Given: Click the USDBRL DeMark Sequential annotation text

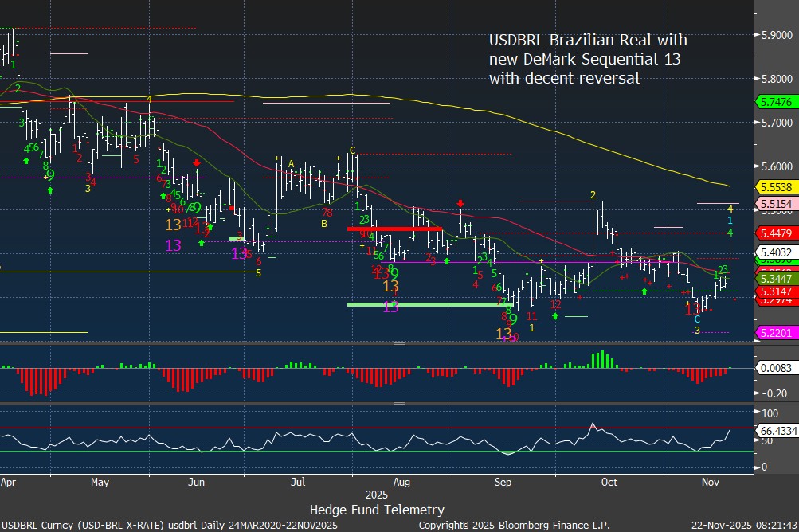Looking at the screenshot, I should (x=588, y=59).
